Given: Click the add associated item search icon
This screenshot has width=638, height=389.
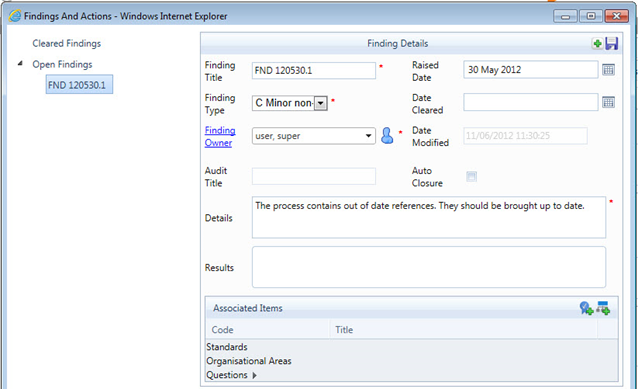Looking at the screenshot, I should pos(586,308).
